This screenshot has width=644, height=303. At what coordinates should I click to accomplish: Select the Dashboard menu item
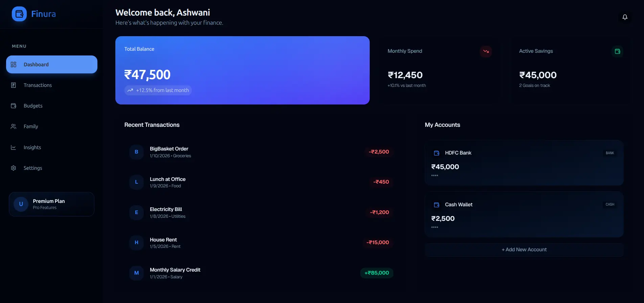[x=52, y=65]
